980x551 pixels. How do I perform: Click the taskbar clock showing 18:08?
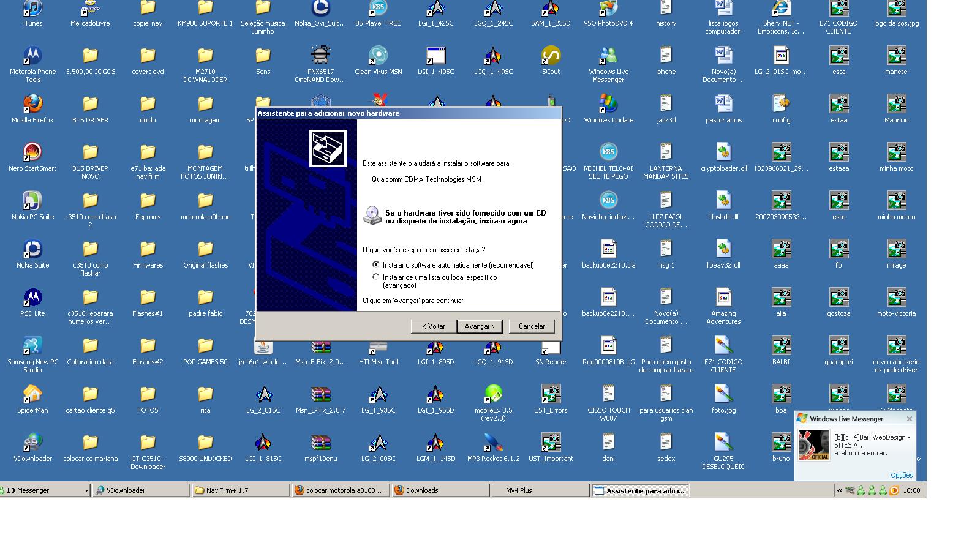point(911,490)
